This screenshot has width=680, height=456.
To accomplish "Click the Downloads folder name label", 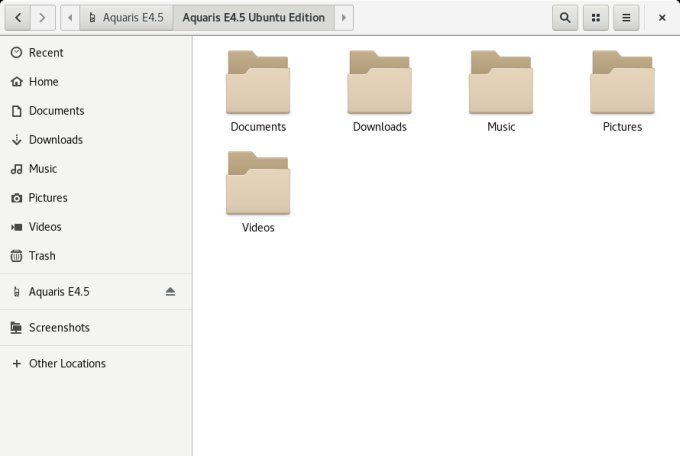I will pos(379,127).
